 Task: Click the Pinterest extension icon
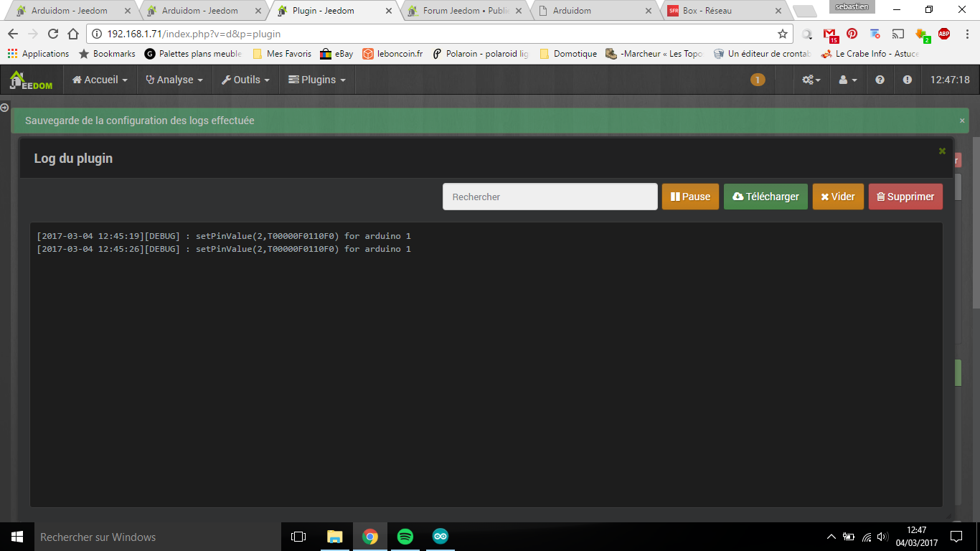(x=852, y=34)
